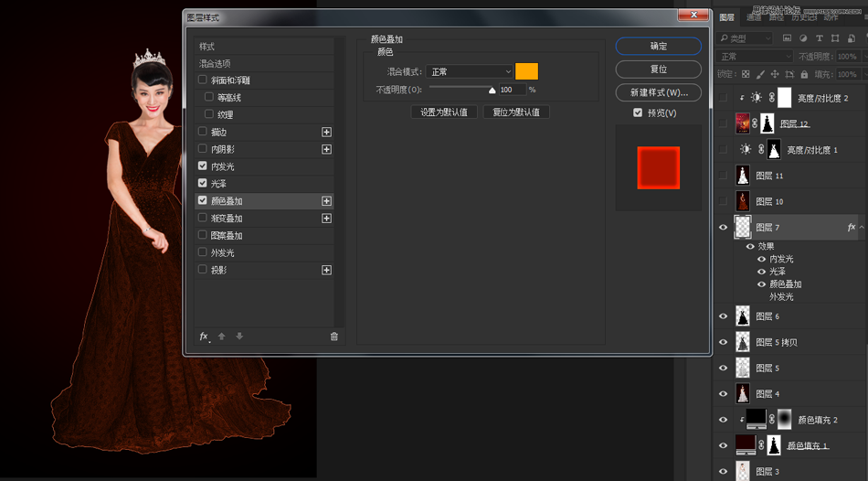Lock artboard nesting crop icon
The width and height of the screenshot is (868, 481).
point(789,74)
